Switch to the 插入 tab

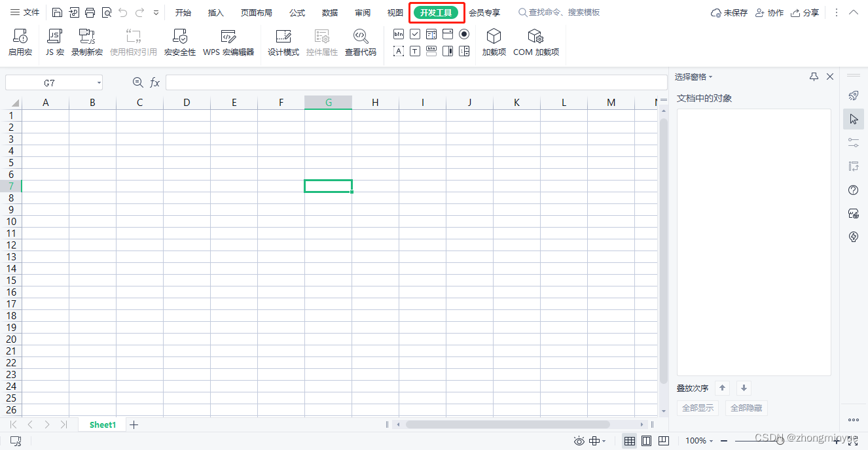click(216, 12)
